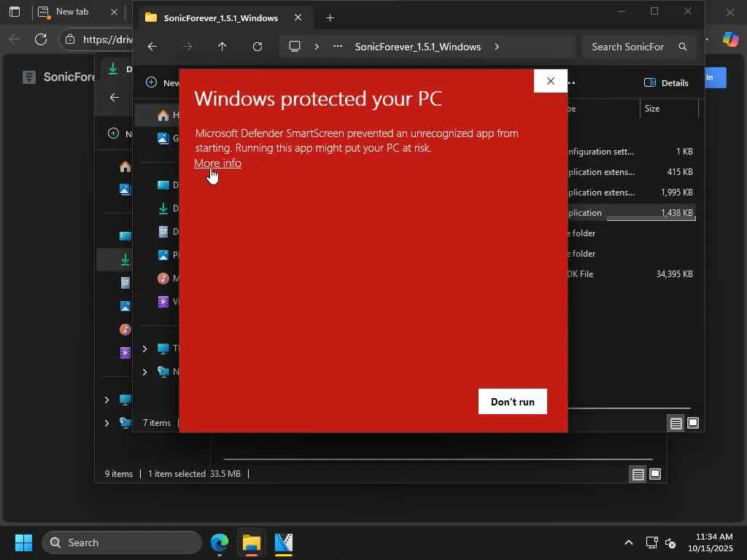
Task: Select the 1 KB configuration settings row
Action: (630, 152)
